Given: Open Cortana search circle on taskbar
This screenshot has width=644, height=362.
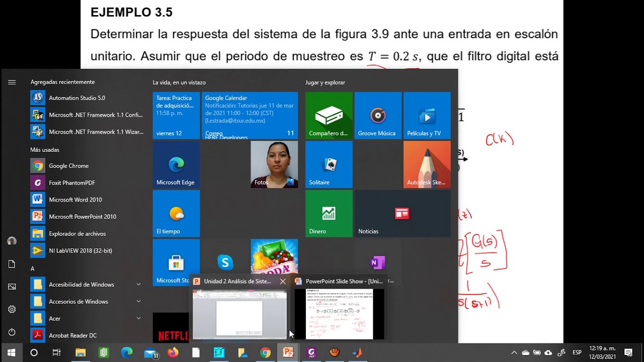Looking at the screenshot, I should pyautogui.click(x=34, y=352).
